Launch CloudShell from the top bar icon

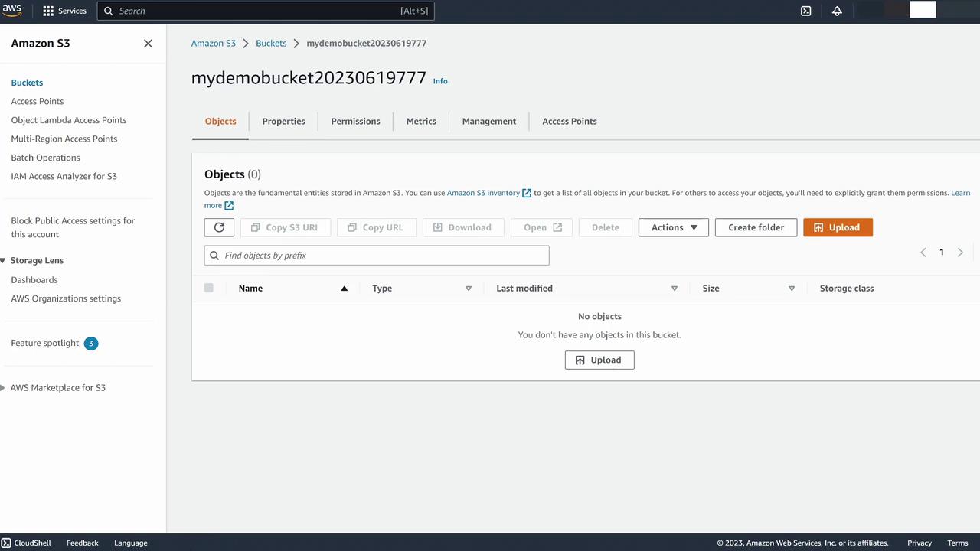(805, 11)
